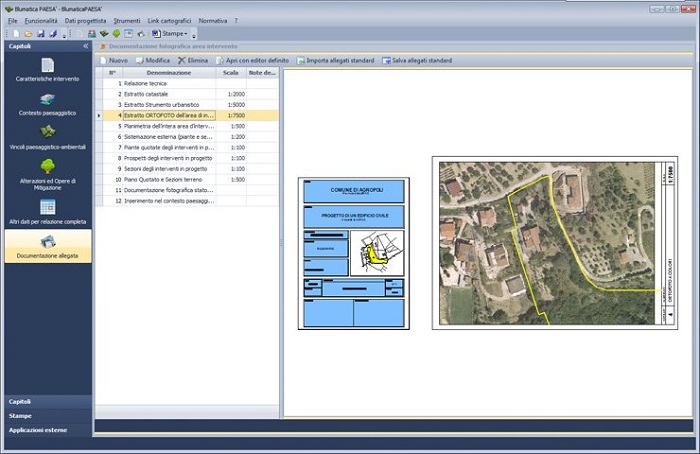Click the Open folder toolbar icon
Viewport: 700px width, 454px height.
pos(26,33)
